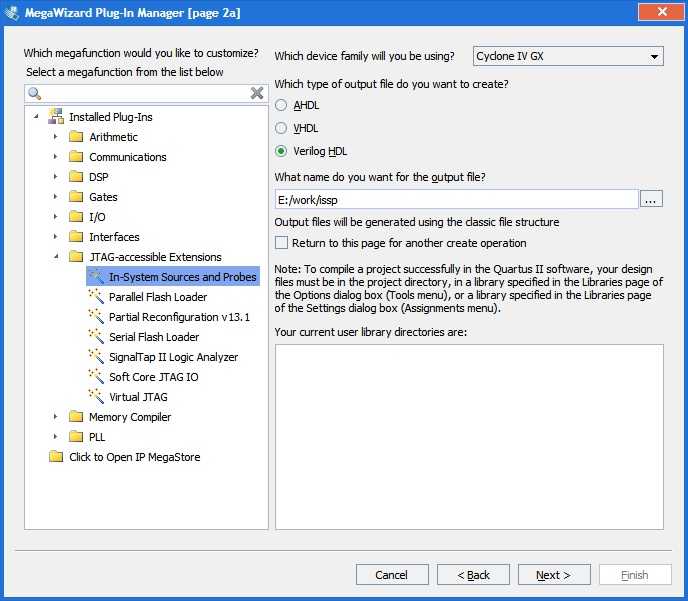Click the DSP folder icon
Screen dimensions: 688x601
tap(76, 177)
